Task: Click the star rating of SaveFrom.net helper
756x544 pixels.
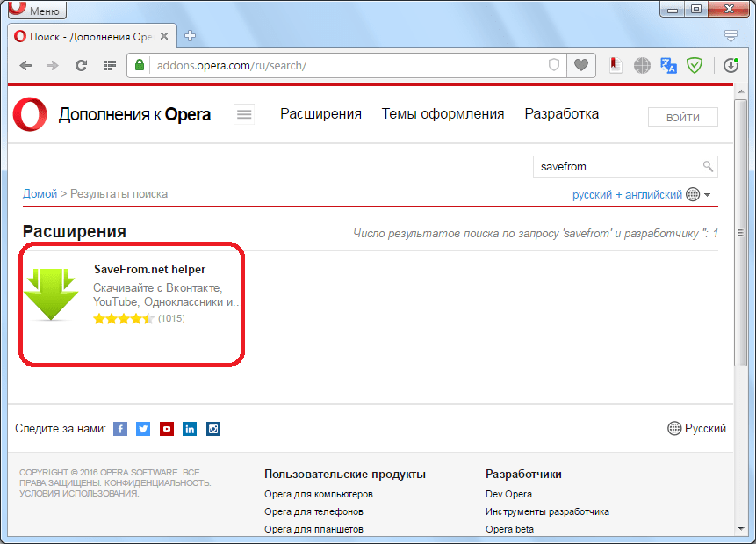Action: [124, 319]
